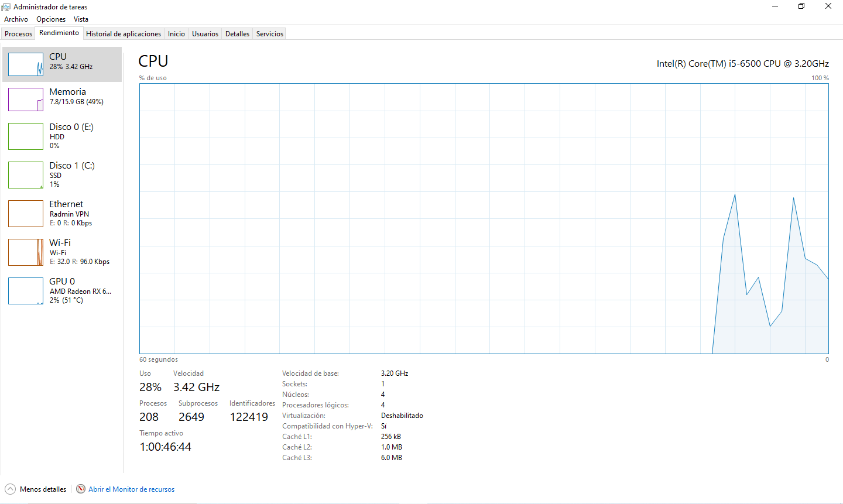Click the Task Manager title bar icon

6,7
